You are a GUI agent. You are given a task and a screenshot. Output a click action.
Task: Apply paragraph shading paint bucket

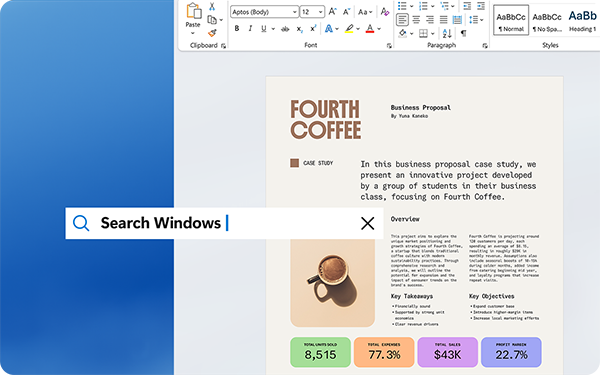point(402,34)
